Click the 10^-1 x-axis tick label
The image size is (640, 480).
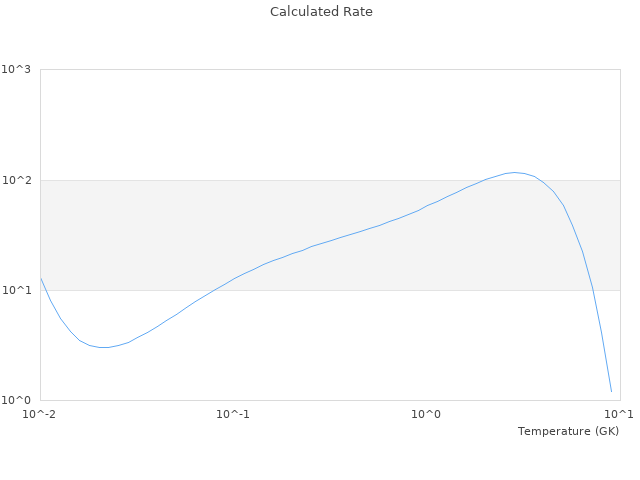coord(233,414)
